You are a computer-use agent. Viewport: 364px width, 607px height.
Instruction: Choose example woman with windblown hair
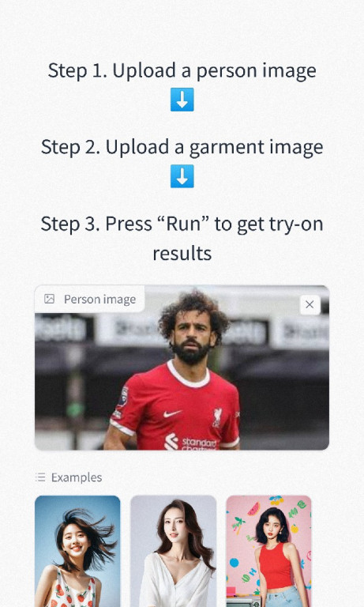(x=77, y=551)
